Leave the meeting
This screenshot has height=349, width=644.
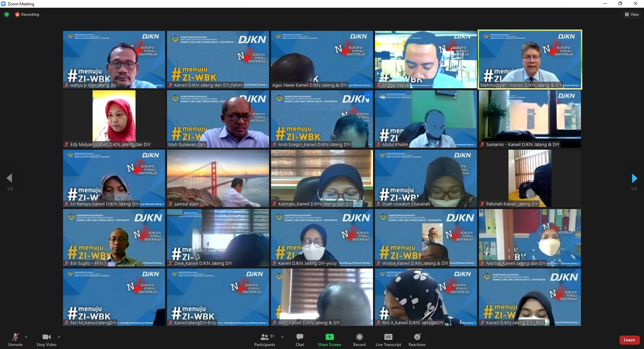coord(629,340)
